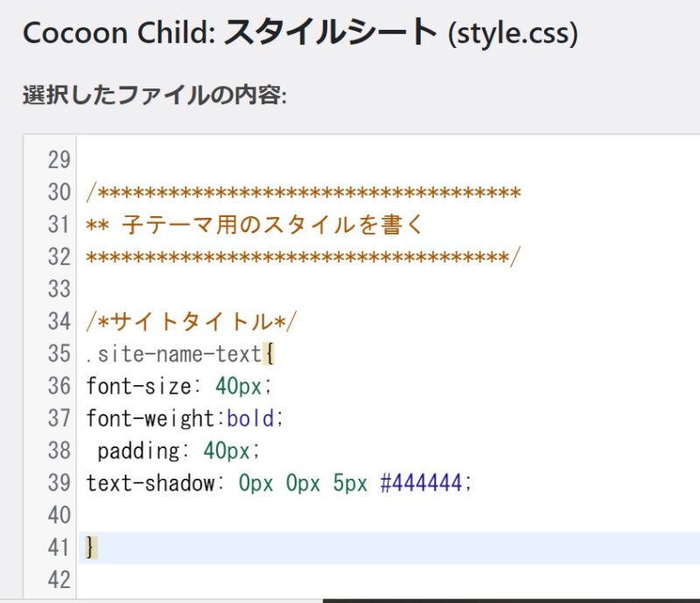Click the bold value in font-weight
This screenshot has width=700, height=603.
tap(250, 418)
